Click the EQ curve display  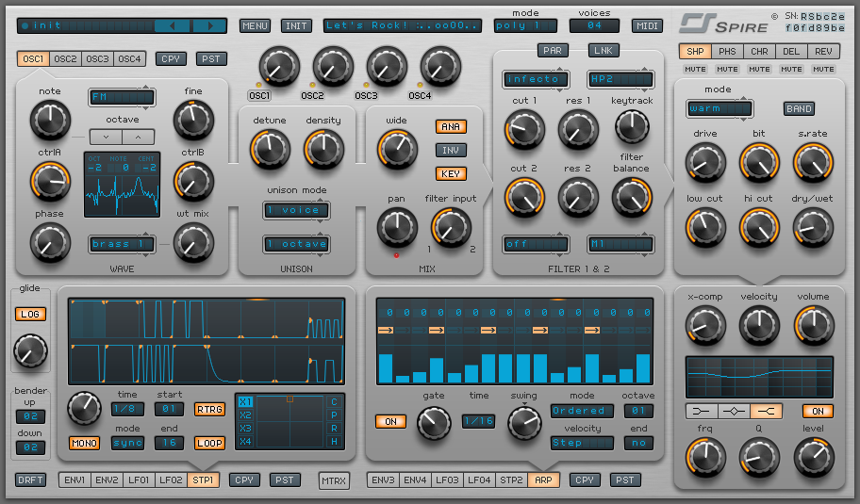point(759,377)
